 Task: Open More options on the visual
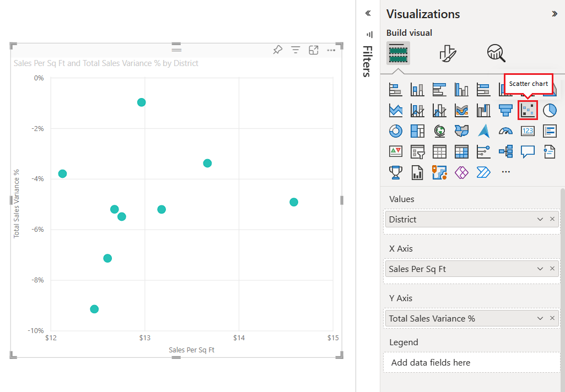pyautogui.click(x=331, y=50)
